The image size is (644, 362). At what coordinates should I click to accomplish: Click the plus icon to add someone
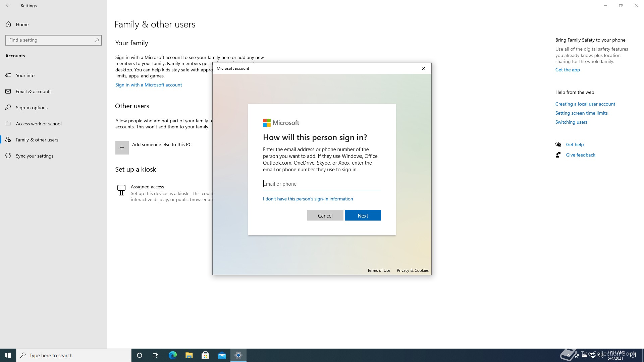(x=122, y=147)
